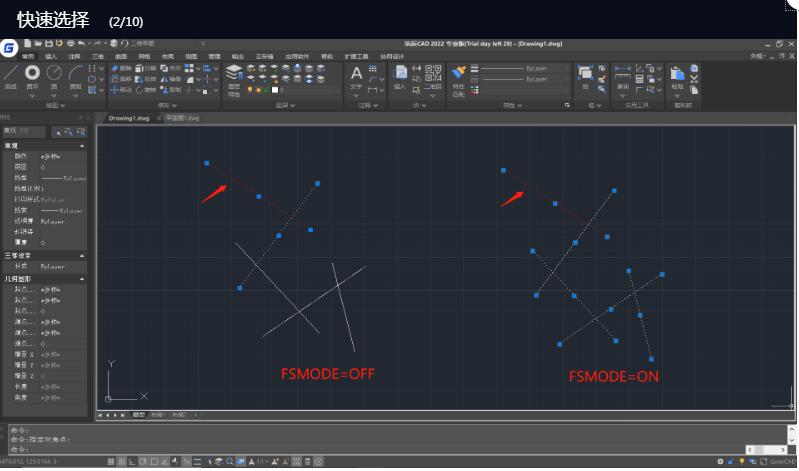
Task: Select the Arc (圆弧) tool
Action: pos(76,75)
